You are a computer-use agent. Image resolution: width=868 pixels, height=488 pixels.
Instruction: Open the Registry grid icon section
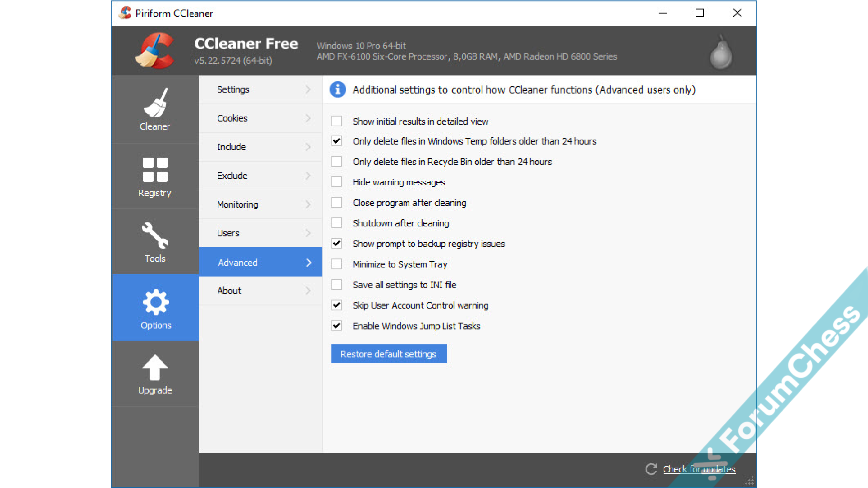tap(155, 170)
